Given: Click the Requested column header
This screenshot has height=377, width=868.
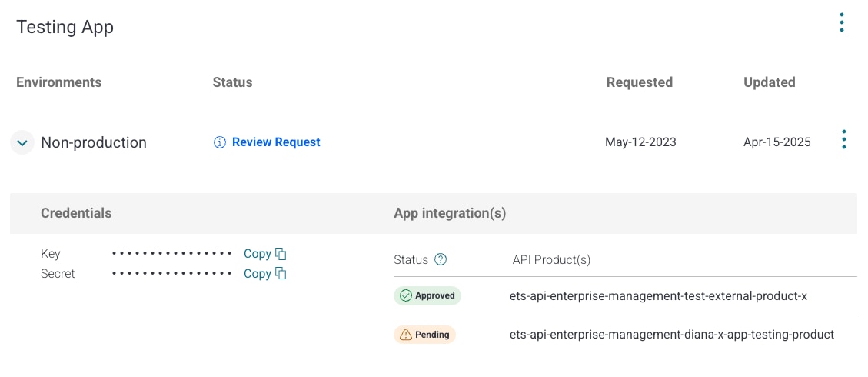Looking at the screenshot, I should pos(639,82).
